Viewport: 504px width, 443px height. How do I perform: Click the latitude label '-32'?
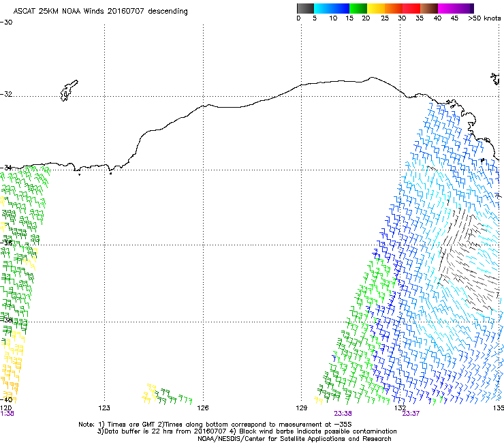click(x=6, y=94)
